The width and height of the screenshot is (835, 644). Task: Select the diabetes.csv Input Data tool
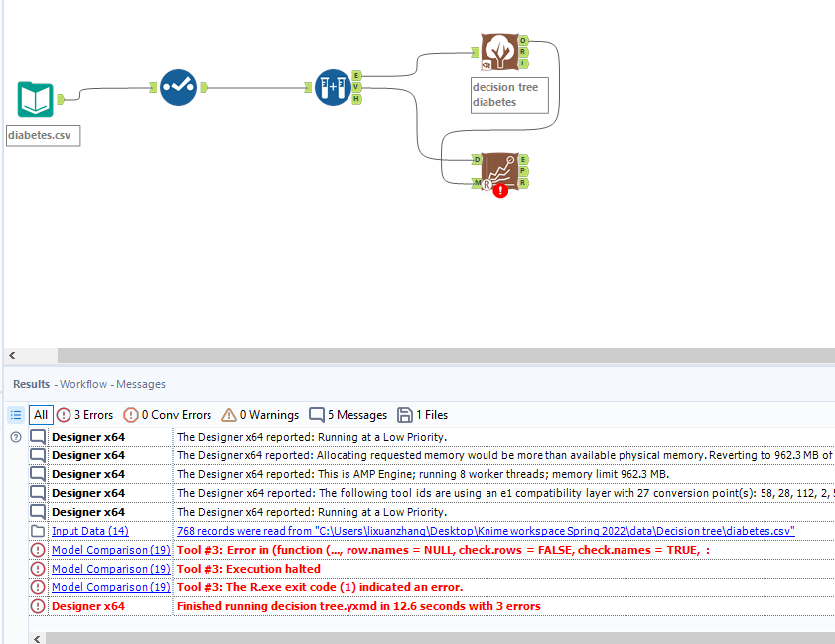point(35,99)
